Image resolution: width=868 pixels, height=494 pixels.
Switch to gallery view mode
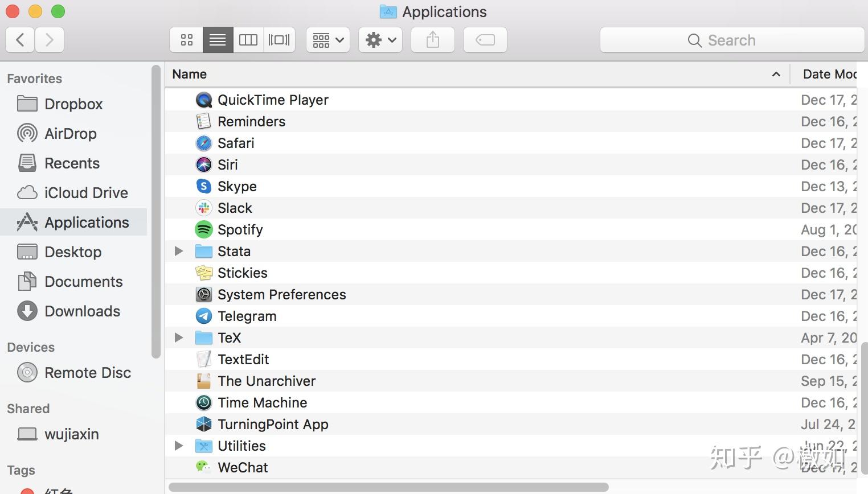pos(279,40)
